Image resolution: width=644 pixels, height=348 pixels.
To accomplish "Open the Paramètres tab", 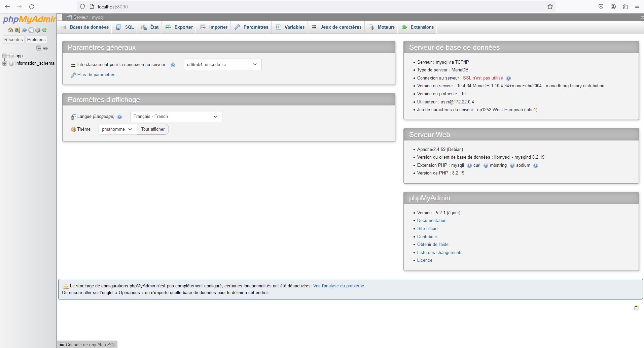I will tap(251, 27).
